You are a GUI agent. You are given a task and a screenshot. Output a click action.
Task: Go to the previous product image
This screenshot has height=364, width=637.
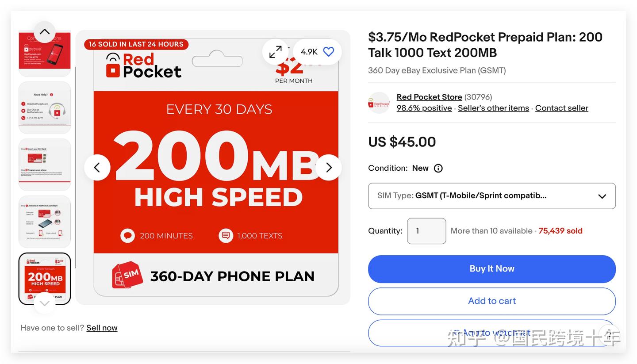(97, 168)
